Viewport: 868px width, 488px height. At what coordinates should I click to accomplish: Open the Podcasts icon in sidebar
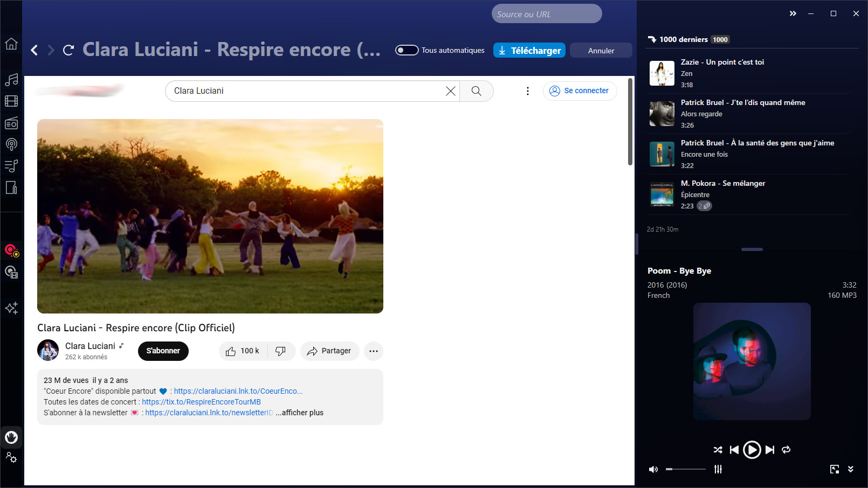click(x=11, y=144)
